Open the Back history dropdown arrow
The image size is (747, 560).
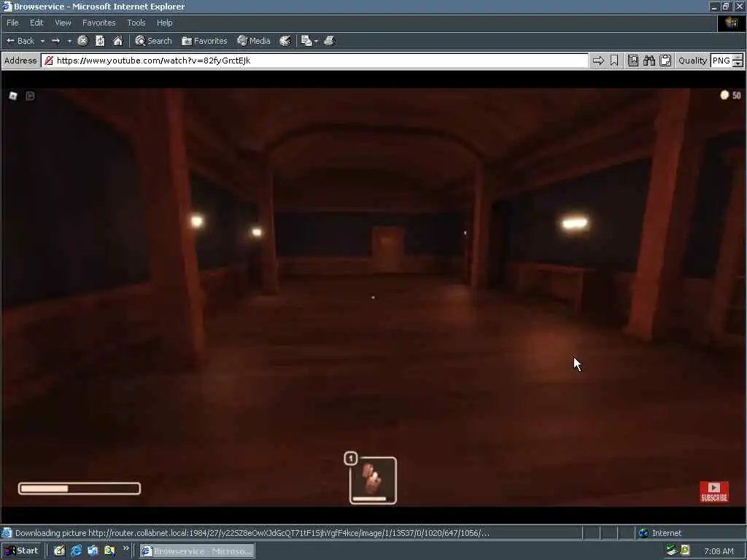pyautogui.click(x=42, y=41)
